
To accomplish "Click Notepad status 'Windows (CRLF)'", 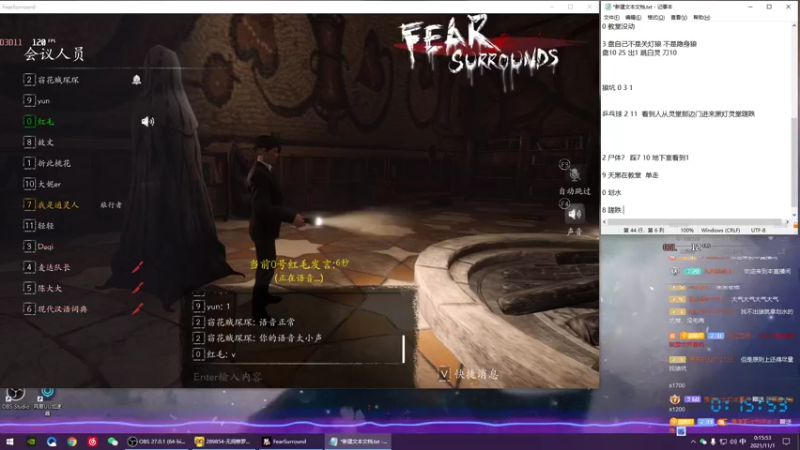I will 720,230.
